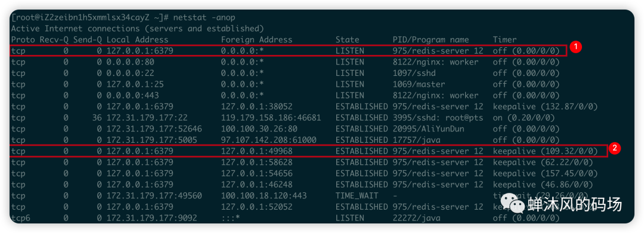Viewport: 644px width, 233px height.
Task: Click foreign address 127.0.0.1:46248
Action: pyautogui.click(x=256, y=185)
